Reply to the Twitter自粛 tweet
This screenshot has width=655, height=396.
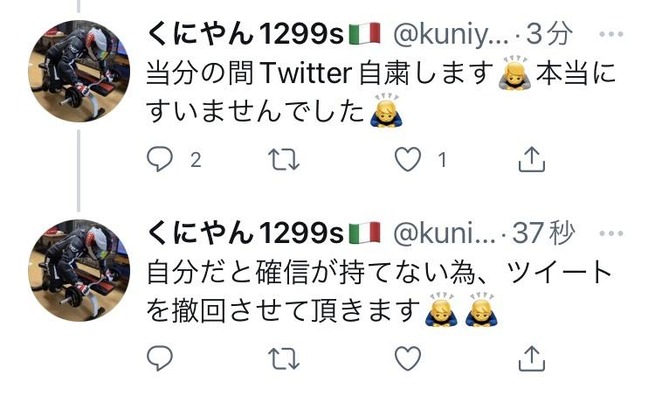160,159
